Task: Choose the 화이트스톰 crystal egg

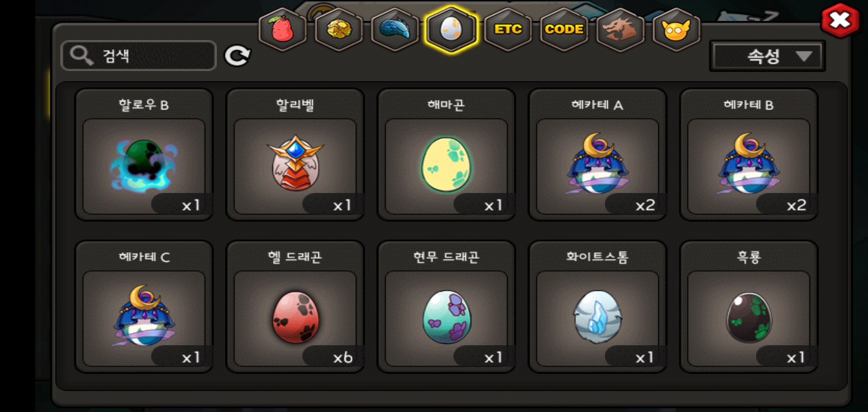Action: click(x=597, y=306)
